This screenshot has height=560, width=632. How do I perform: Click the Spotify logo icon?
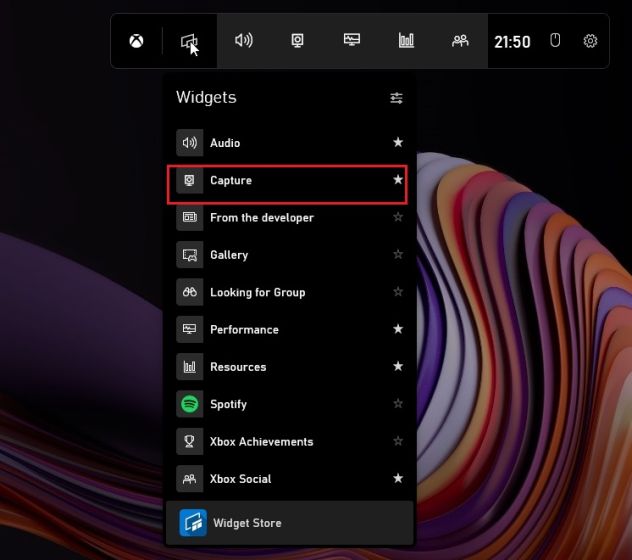tap(189, 404)
